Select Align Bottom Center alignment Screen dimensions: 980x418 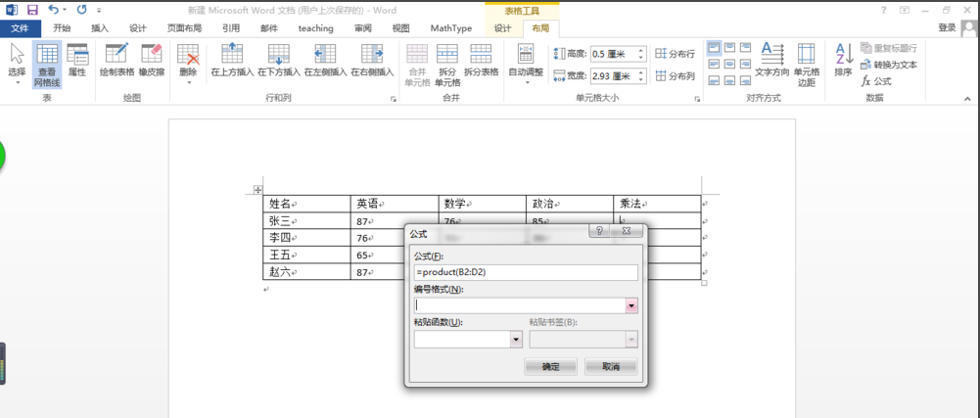[x=729, y=80]
